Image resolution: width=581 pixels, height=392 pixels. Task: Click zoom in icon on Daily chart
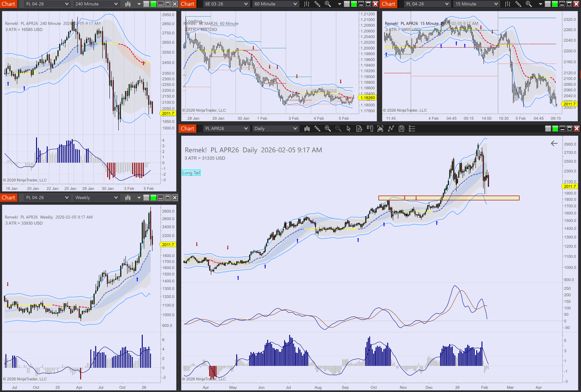point(327,129)
